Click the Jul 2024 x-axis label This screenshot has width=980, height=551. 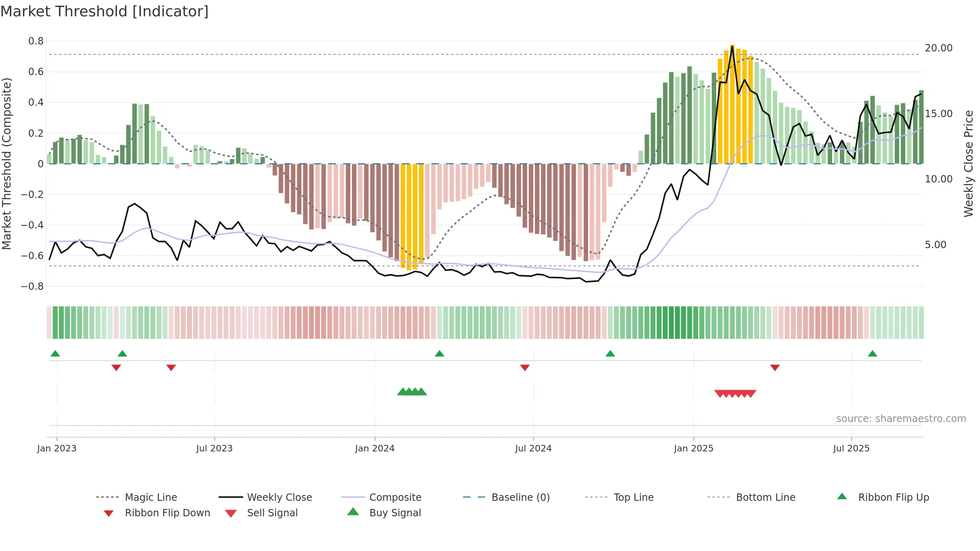pyautogui.click(x=533, y=448)
